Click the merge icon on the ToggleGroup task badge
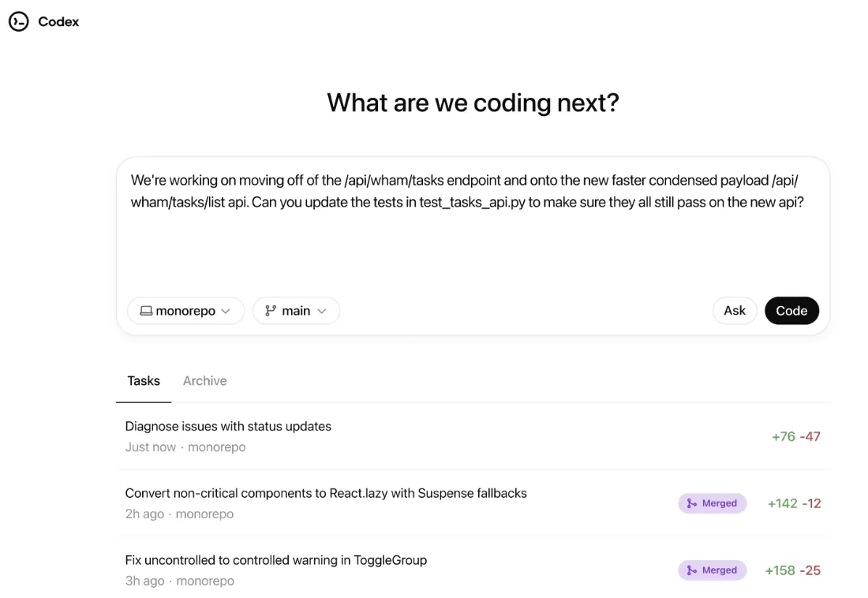868x598 pixels. (690, 570)
